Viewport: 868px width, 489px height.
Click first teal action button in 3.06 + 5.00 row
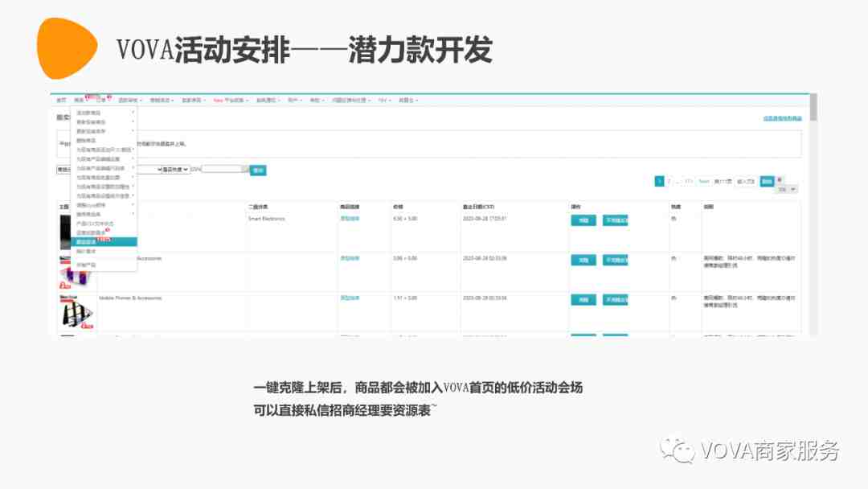pyautogui.click(x=583, y=261)
